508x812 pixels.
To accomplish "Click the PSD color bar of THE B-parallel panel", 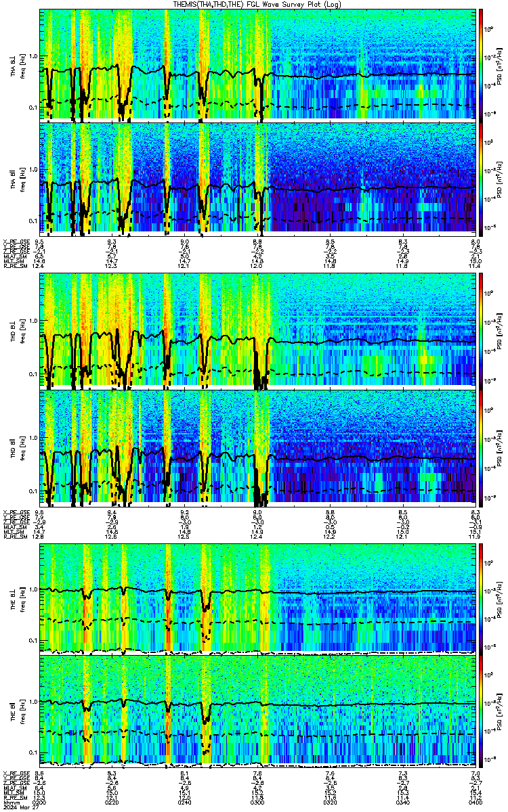I will pos(481,710).
